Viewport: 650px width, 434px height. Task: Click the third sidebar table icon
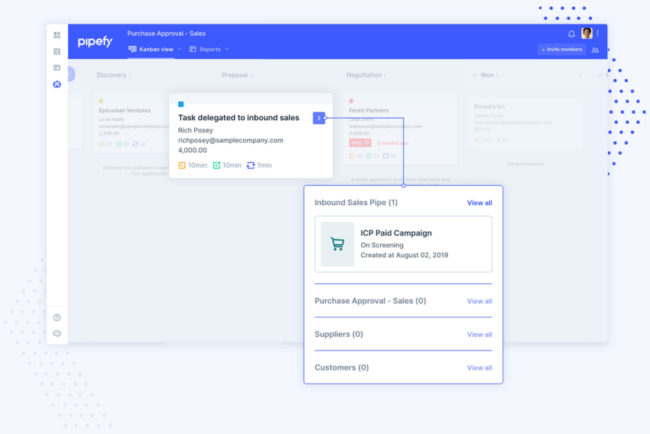tap(57, 68)
